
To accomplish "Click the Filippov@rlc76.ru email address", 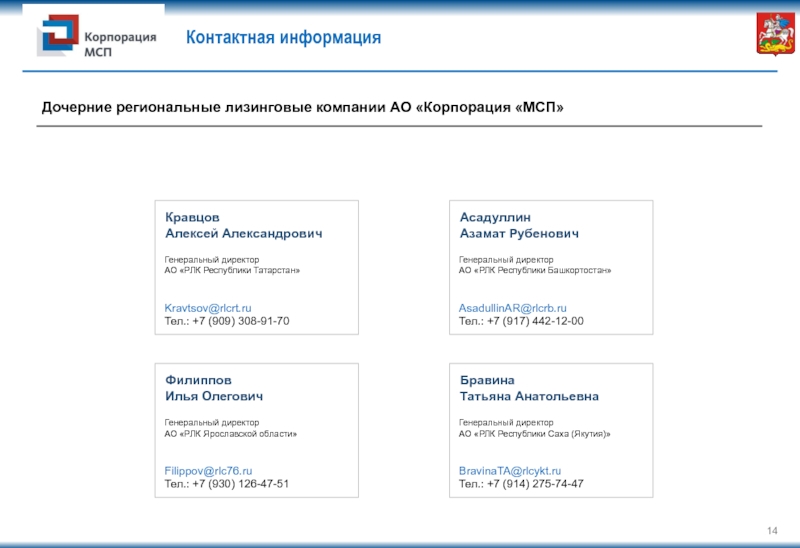I will pyautogui.click(x=208, y=470).
